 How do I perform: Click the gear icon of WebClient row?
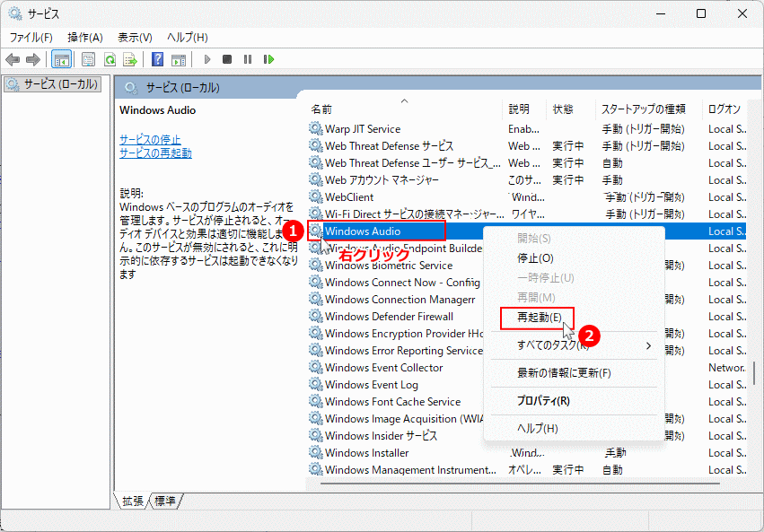point(316,196)
